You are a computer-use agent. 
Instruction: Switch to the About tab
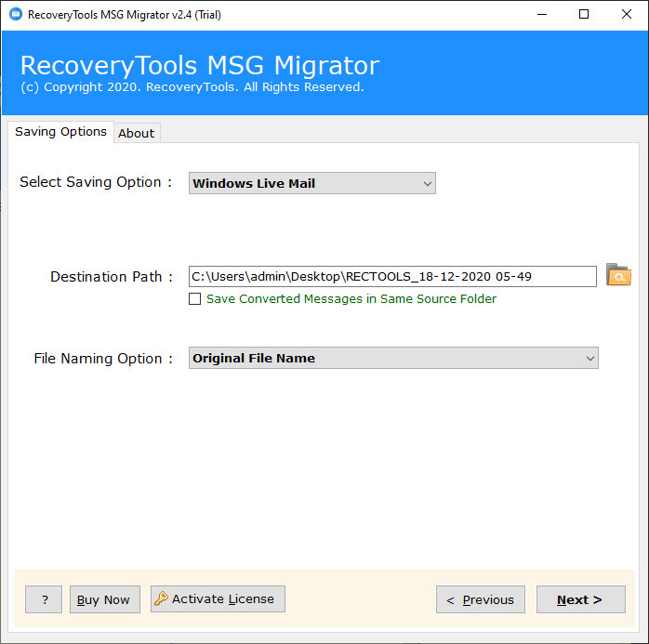coord(137,133)
